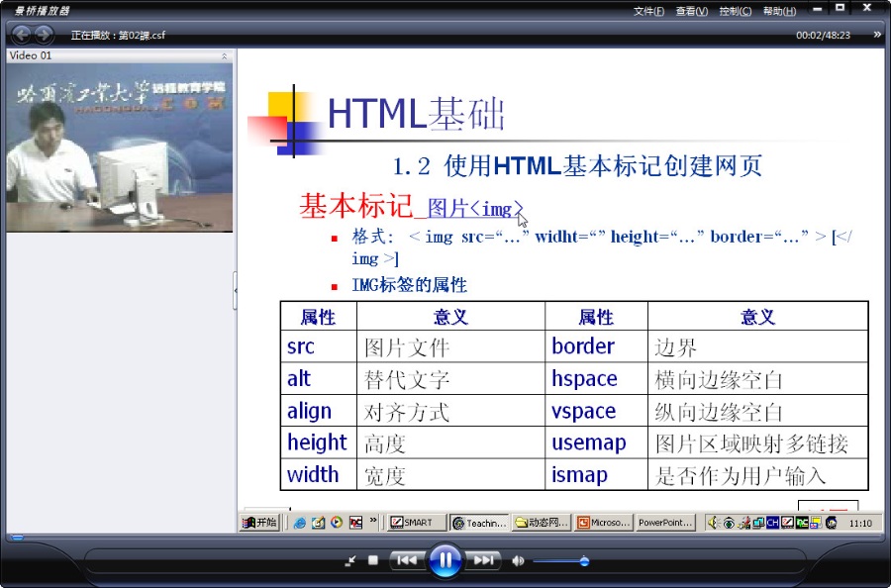
Task: Open the 控制(C) menu
Action: point(736,11)
